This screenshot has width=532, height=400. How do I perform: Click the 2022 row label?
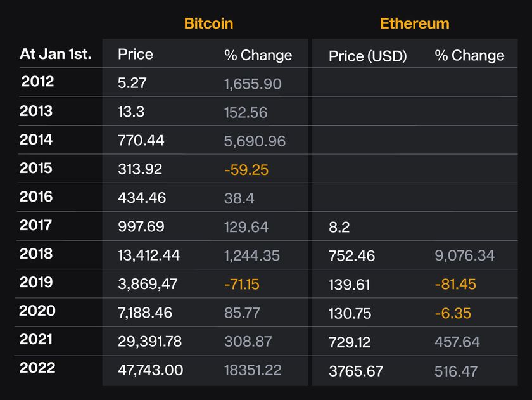click(37, 368)
